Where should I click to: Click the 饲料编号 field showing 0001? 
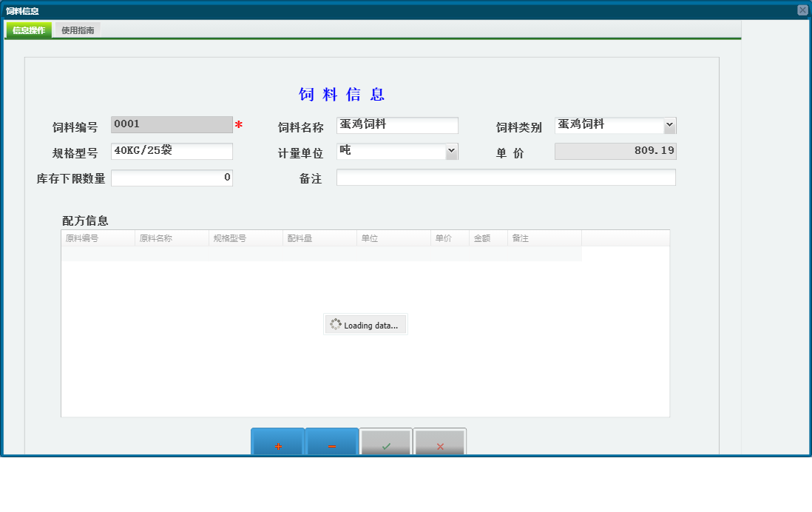[x=172, y=125]
